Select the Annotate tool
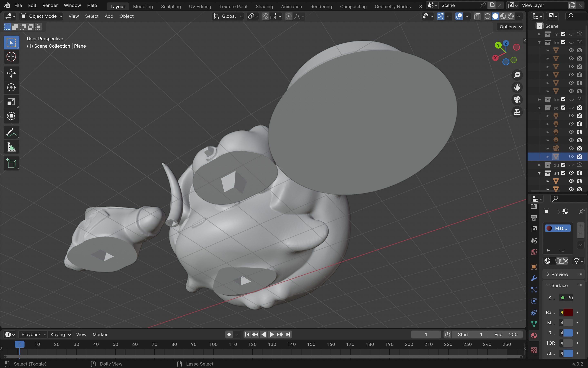Screen dimensions: 588x368 (11, 133)
